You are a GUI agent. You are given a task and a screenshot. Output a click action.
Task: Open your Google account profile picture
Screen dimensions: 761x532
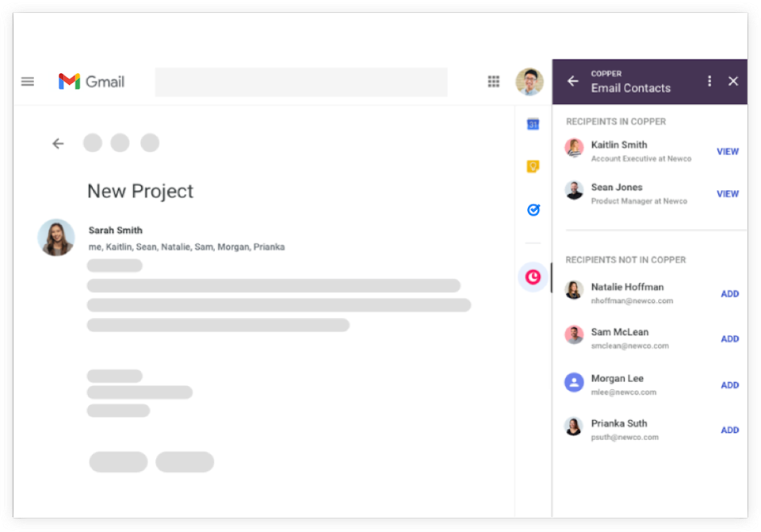pos(531,81)
